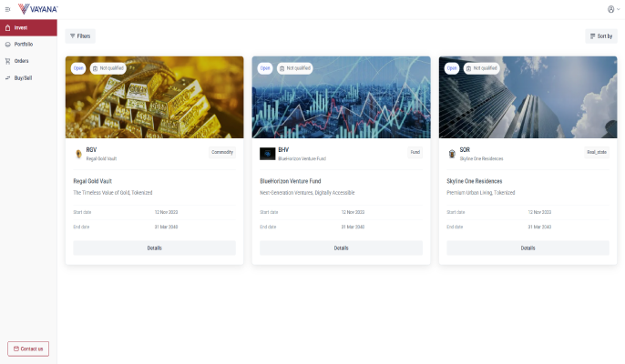View Details for Skyline One Residences
This screenshot has height=364, width=625.
click(x=528, y=248)
